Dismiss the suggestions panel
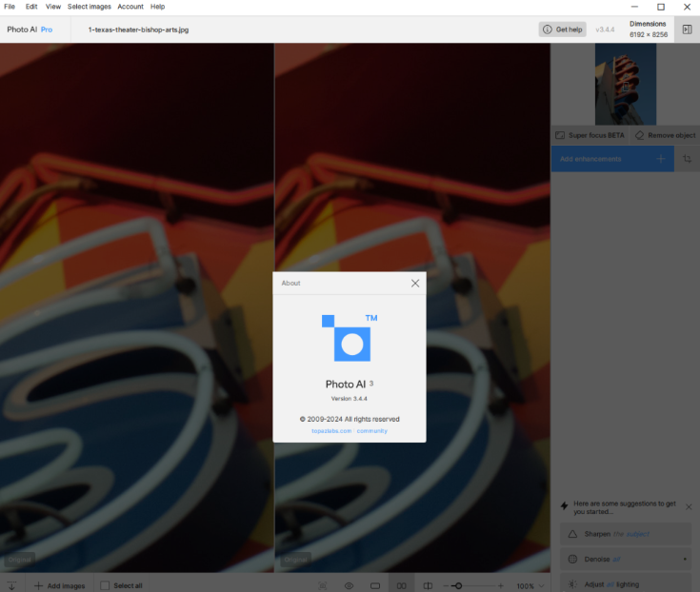This screenshot has width=700, height=592. point(689,506)
